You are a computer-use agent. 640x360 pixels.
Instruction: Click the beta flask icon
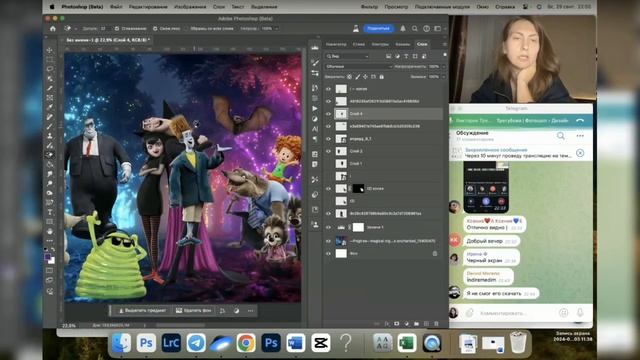[x=356, y=29]
